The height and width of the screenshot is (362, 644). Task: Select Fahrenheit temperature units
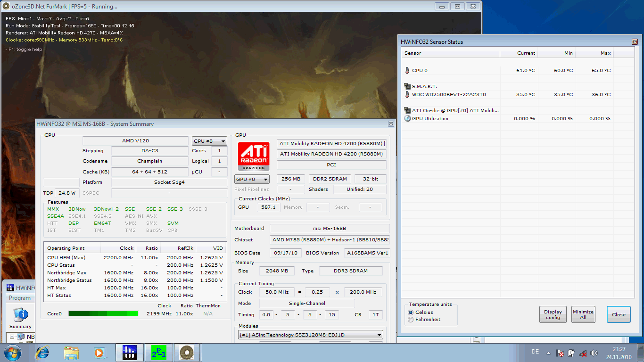point(411,319)
